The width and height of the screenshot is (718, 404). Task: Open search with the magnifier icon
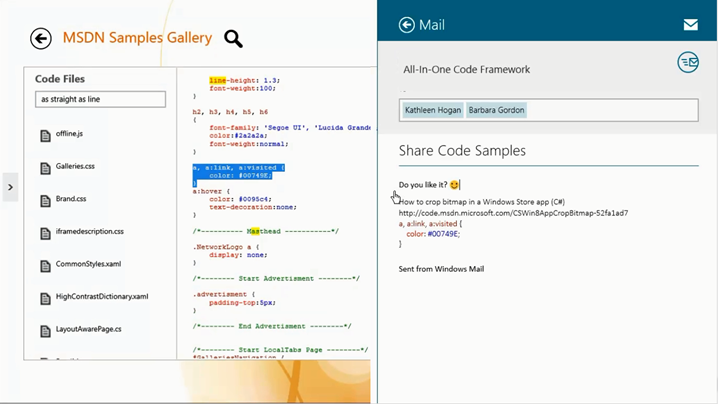[233, 39]
